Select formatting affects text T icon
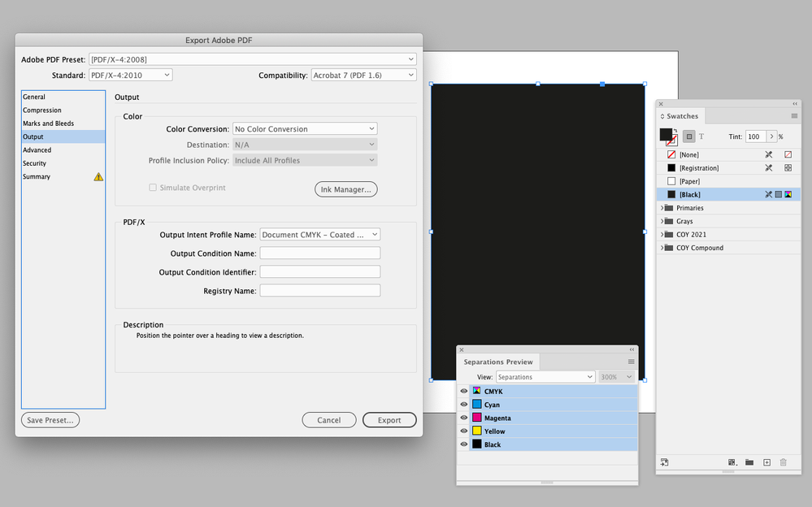Image resolution: width=812 pixels, height=507 pixels. pos(701,136)
